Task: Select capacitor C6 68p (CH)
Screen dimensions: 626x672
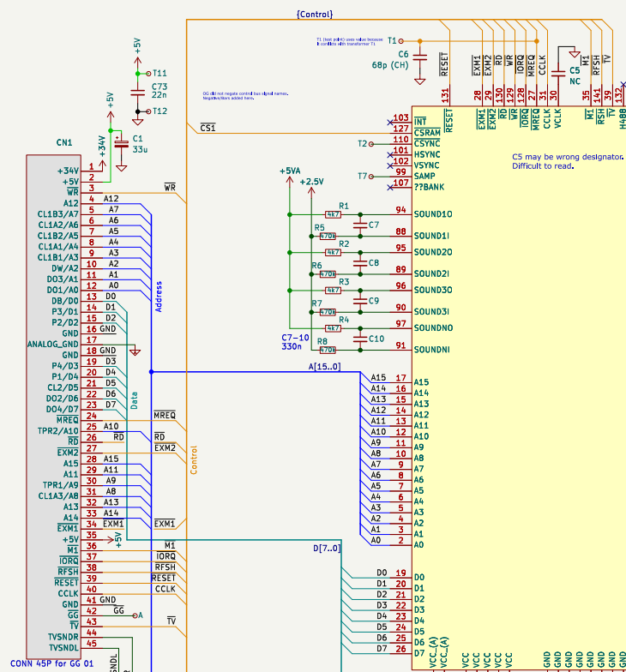Action: [420, 57]
